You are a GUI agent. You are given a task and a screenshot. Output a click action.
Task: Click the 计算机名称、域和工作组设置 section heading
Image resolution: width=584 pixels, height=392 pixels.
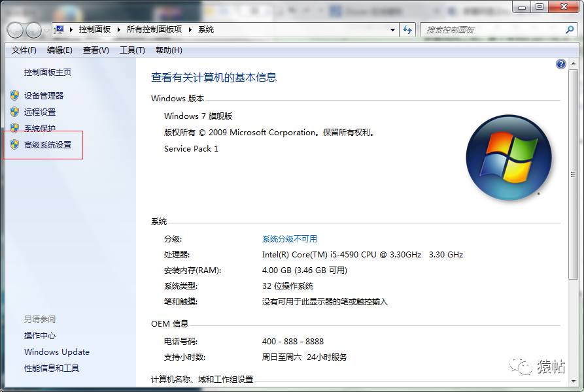coord(202,380)
